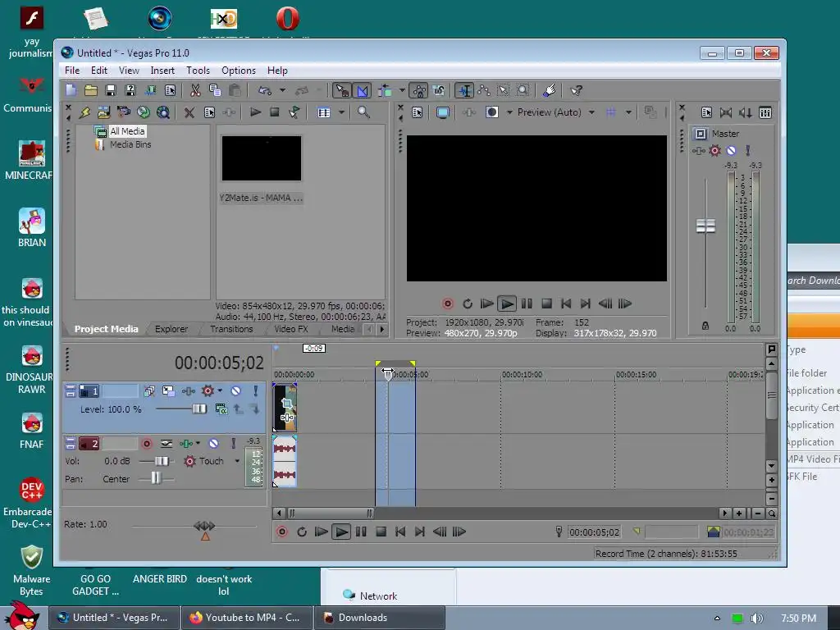Save the project with the floppy disk icon
Screen dimensions: 840x630
(111, 90)
